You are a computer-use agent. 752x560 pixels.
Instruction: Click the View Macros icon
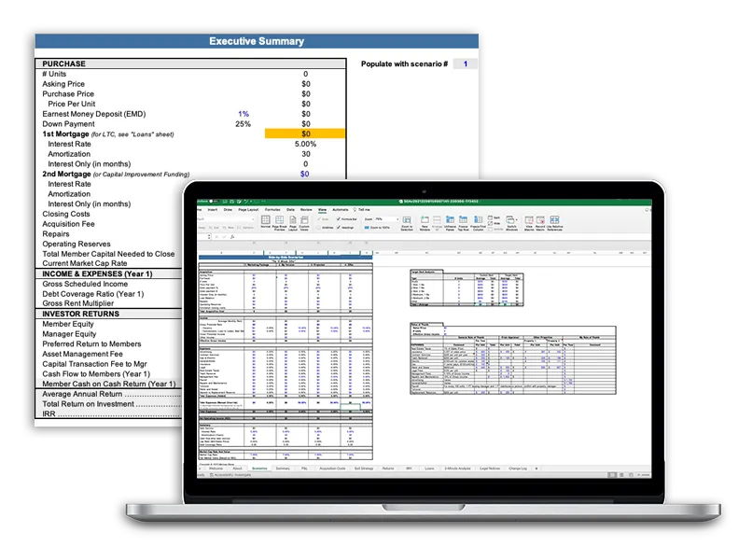(529, 219)
